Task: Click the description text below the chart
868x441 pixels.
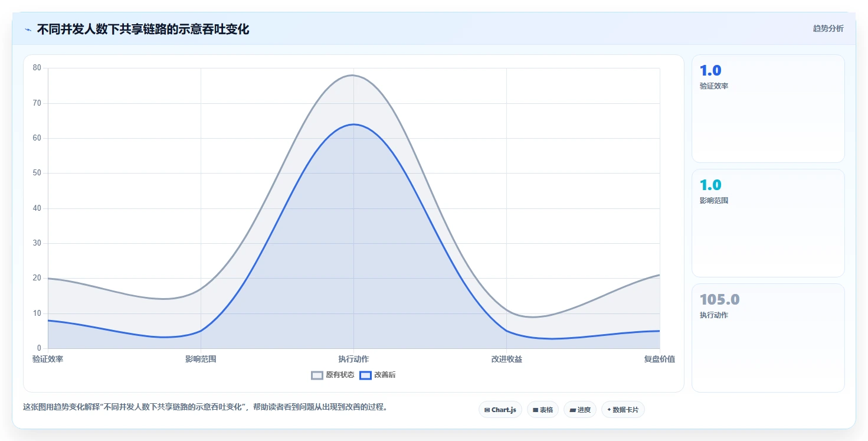Action: [205, 407]
